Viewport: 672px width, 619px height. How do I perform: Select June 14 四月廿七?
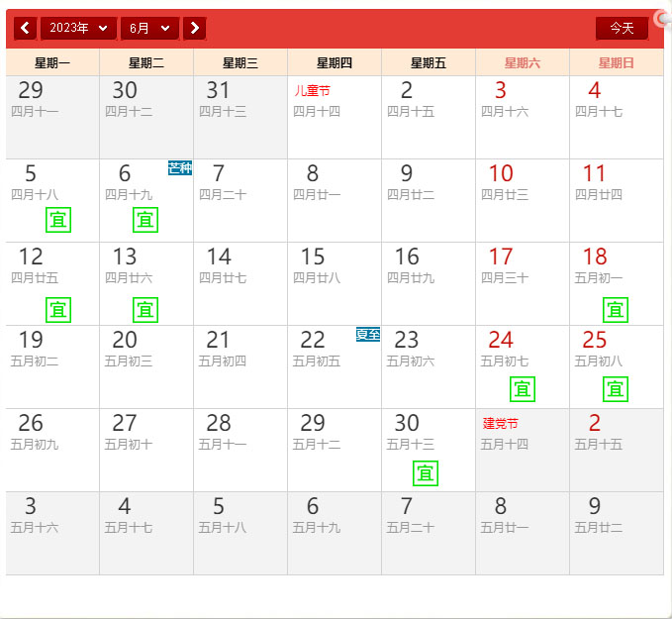240,284
